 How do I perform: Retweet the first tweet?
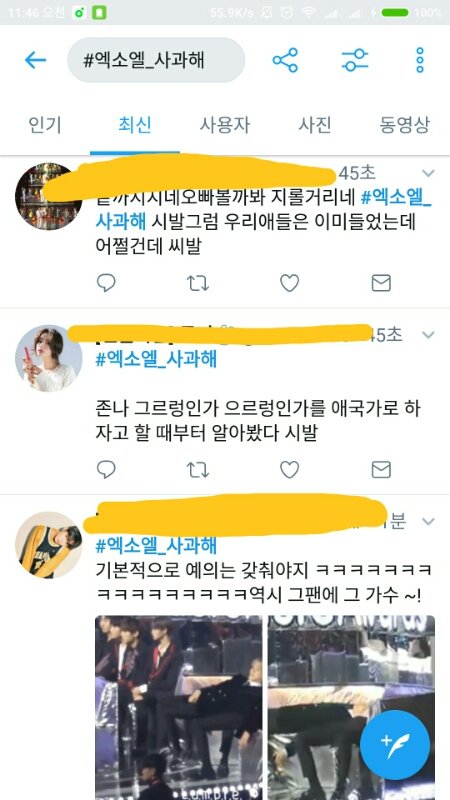tap(198, 283)
